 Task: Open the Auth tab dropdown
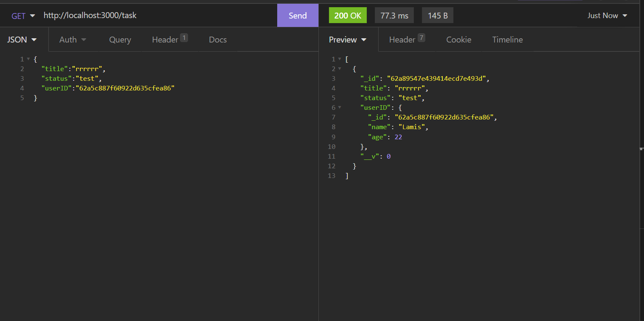pyautogui.click(x=73, y=40)
